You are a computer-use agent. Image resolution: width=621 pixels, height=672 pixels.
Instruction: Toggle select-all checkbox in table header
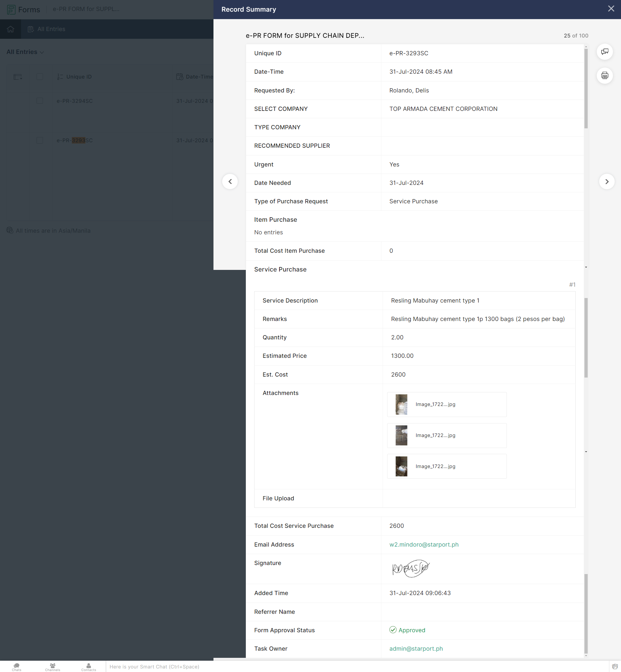pos(40,77)
